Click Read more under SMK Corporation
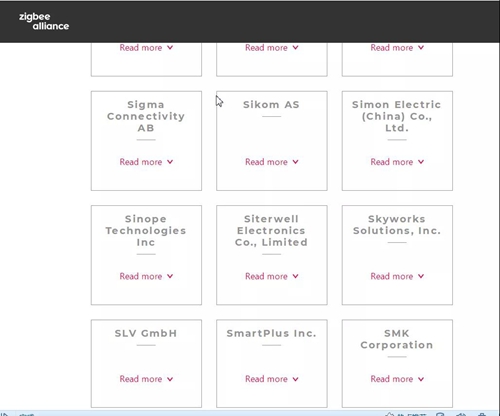Viewport: 500px width, 416px height. click(397, 379)
